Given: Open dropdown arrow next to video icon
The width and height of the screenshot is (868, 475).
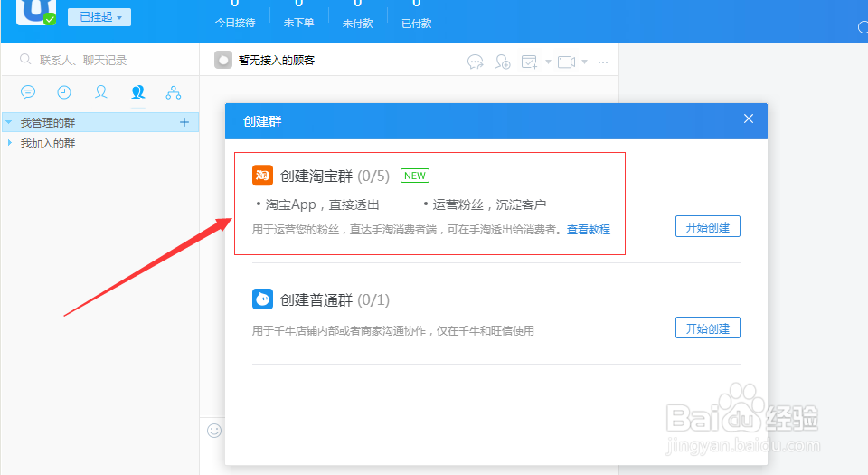Looking at the screenshot, I should click(585, 62).
